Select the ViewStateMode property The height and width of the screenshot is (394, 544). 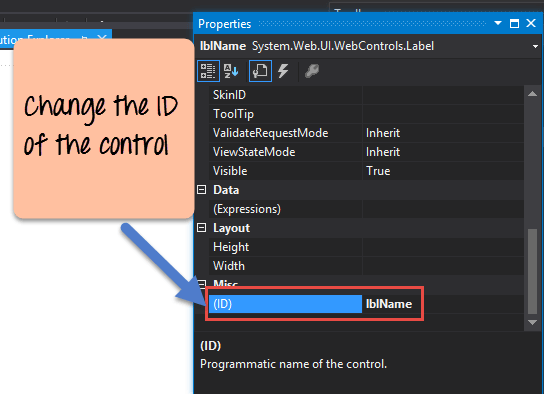(286, 152)
